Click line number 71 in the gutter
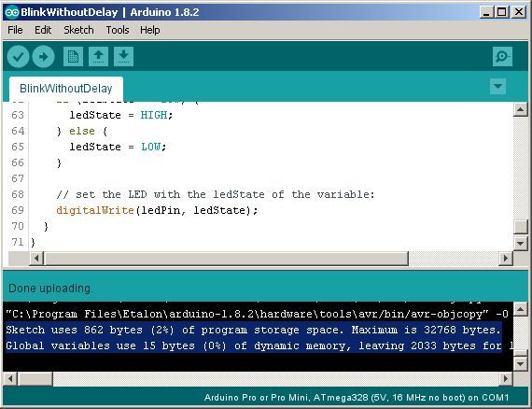The height and width of the screenshot is (409, 532). pos(18,242)
